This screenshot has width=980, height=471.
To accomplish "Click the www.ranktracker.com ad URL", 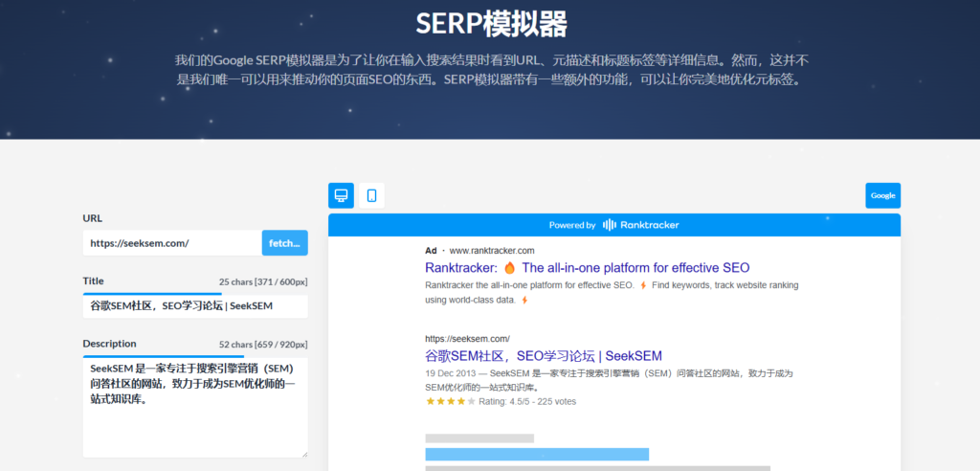I will tap(492, 250).
